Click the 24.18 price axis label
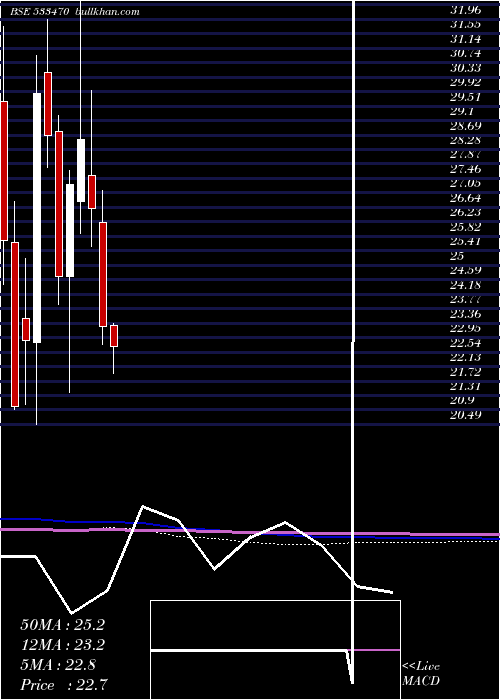This screenshot has height=700, width=500. (x=465, y=285)
